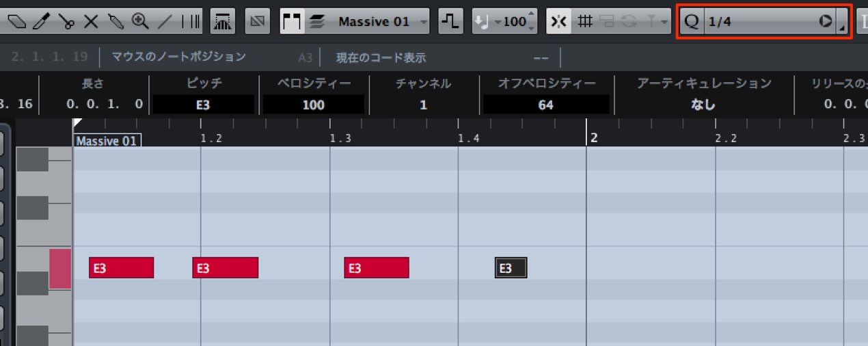Edit the length value 0. 0. 1. 0
This screenshot has height=346, width=868.
105,105
